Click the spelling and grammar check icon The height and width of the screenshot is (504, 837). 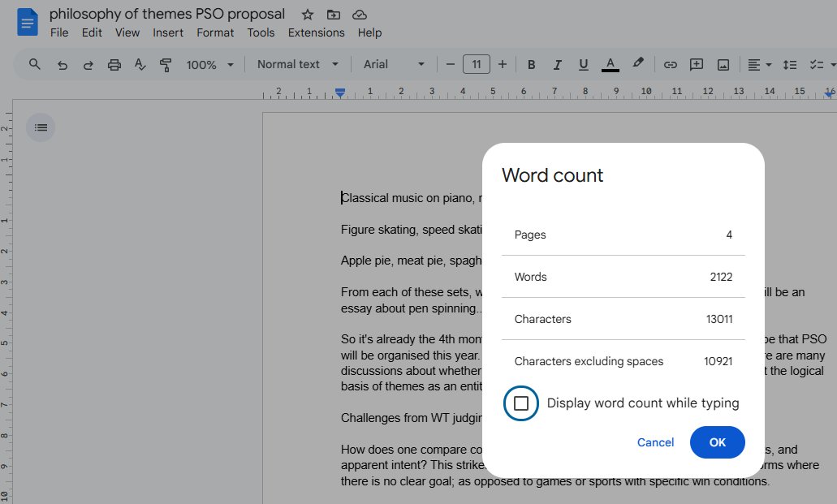140,65
